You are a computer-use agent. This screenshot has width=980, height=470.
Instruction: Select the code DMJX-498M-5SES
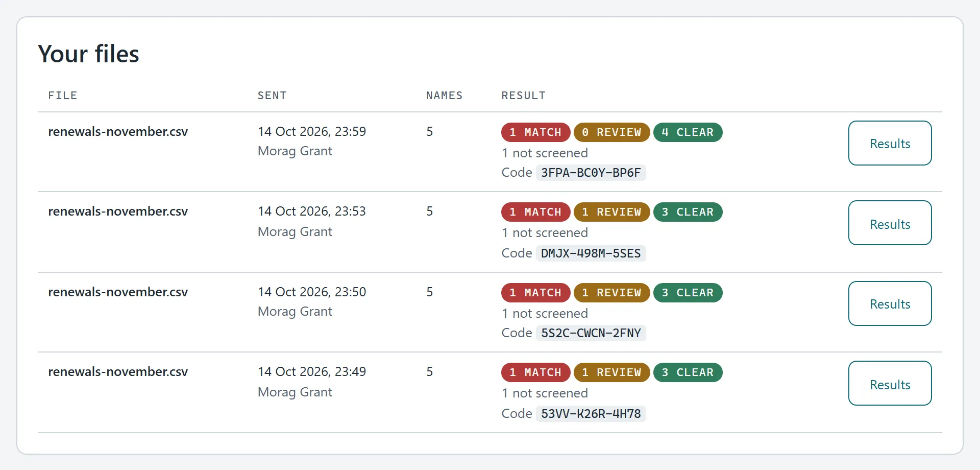click(591, 253)
